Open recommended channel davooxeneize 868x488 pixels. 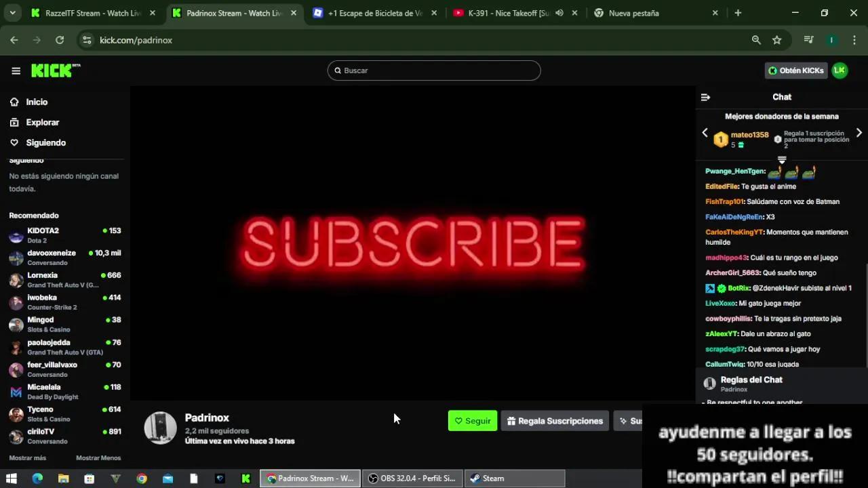click(65, 258)
